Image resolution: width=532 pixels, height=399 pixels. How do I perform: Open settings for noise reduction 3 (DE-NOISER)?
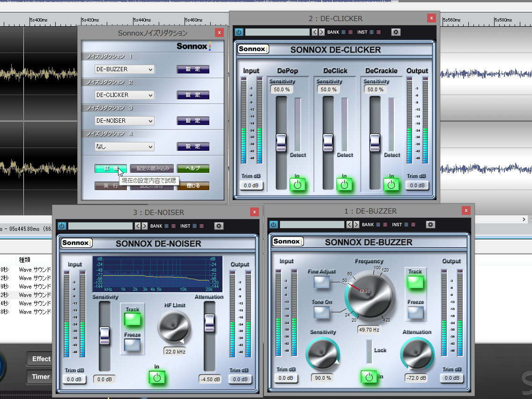click(x=193, y=121)
